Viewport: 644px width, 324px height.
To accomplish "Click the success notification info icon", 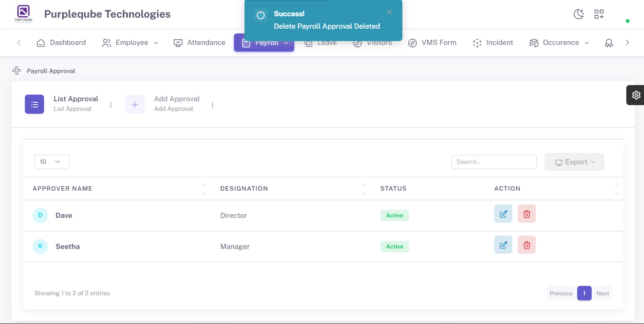I will click(x=261, y=16).
